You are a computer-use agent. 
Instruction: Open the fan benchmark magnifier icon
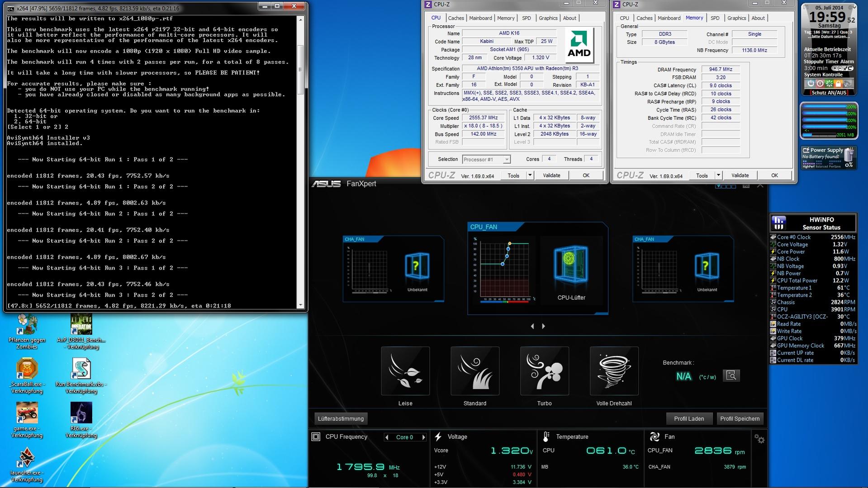(731, 375)
